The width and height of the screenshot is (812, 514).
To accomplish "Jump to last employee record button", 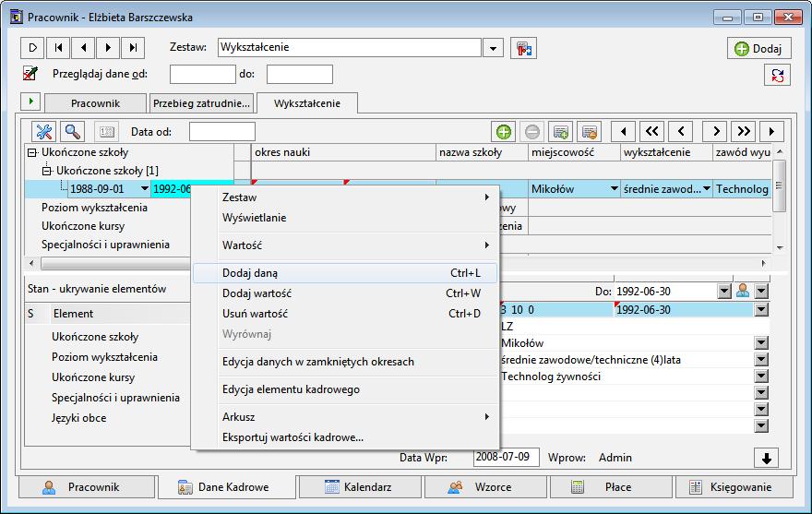I will pos(133,48).
